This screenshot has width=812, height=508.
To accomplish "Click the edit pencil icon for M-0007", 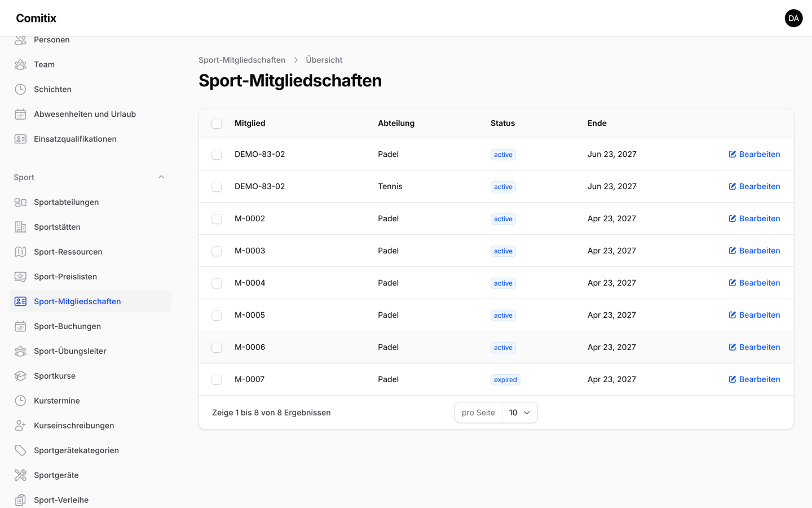I will (732, 379).
